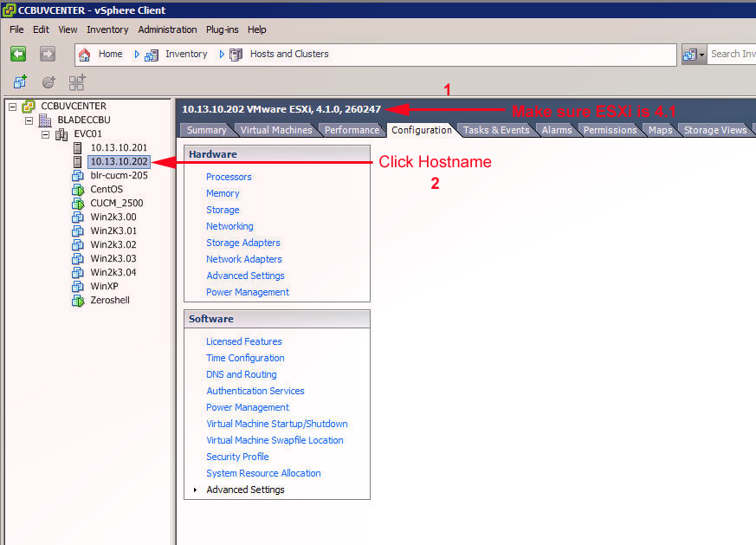Click the host icon for 10.13.10.201
Screen dimensions: 756x545
(77, 147)
